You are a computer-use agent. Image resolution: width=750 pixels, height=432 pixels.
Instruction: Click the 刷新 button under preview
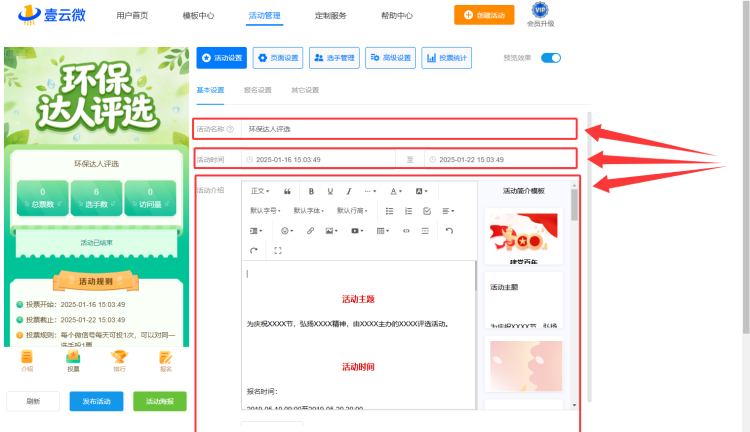coord(33,401)
